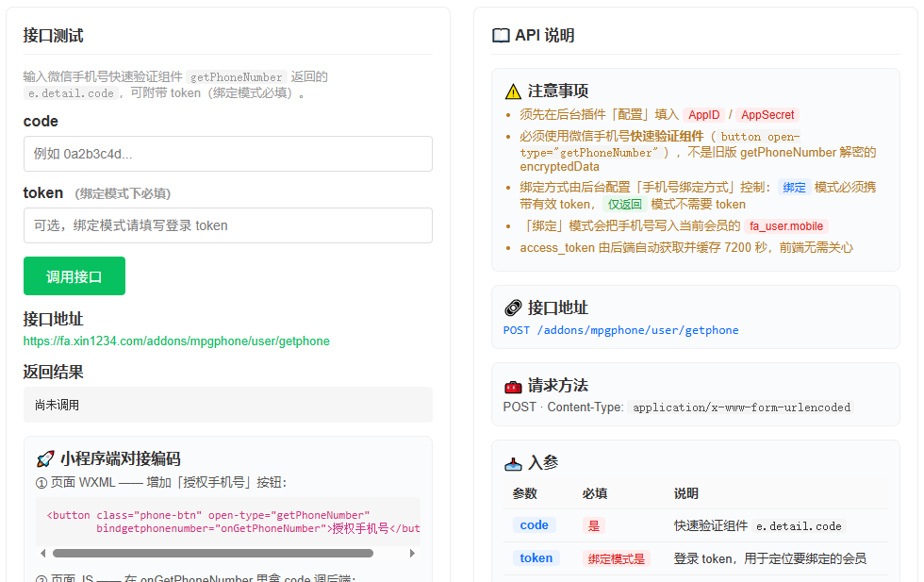Click the 接口测试 heading
Screen dimensions: 924x582
(53, 36)
